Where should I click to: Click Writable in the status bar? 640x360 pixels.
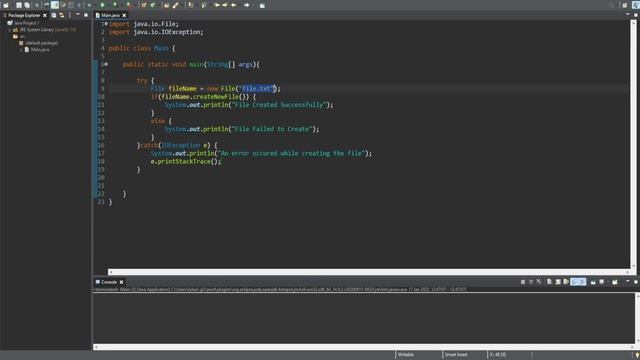pyautogui.click(x=406, y=355)
